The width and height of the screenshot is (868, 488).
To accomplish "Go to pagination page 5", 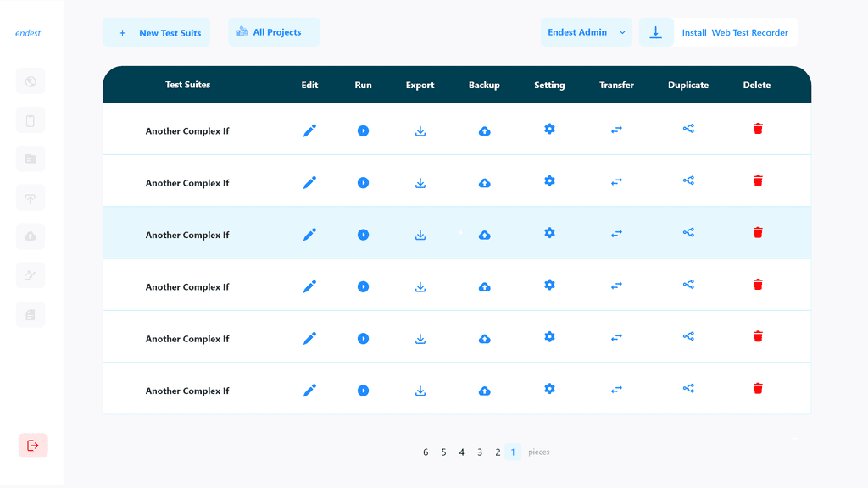I will (443, 452).
